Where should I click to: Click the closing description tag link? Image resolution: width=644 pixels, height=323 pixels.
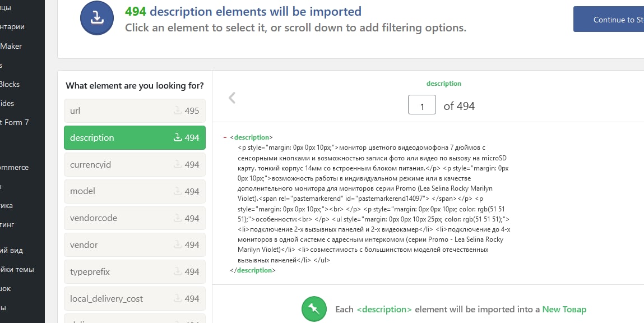tap(255, 270)
